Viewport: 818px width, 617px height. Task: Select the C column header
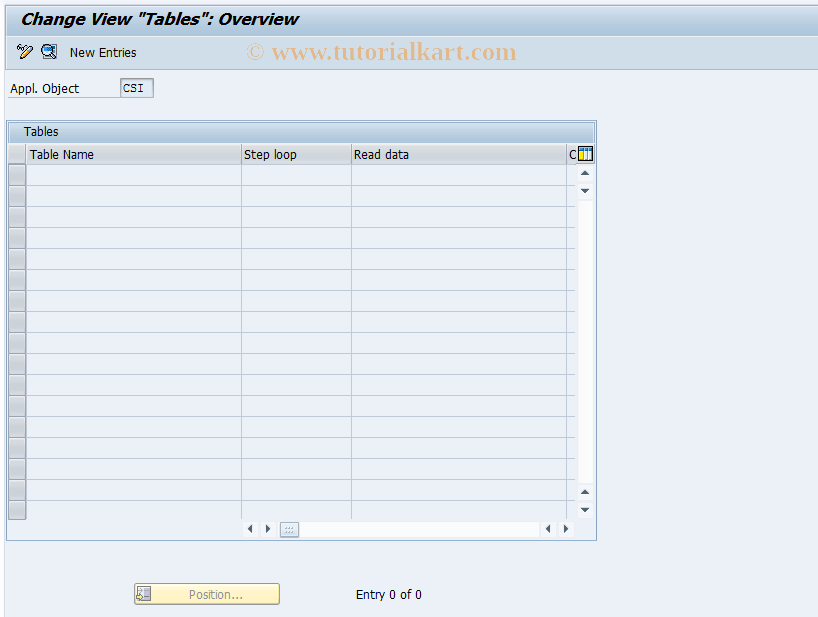click(x=573, y=154)
